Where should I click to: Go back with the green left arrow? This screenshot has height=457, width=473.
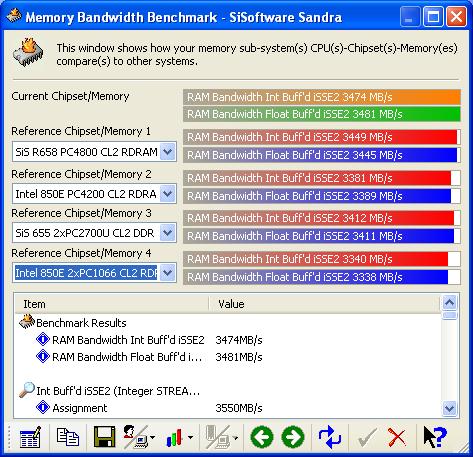(x=262, y=437)
